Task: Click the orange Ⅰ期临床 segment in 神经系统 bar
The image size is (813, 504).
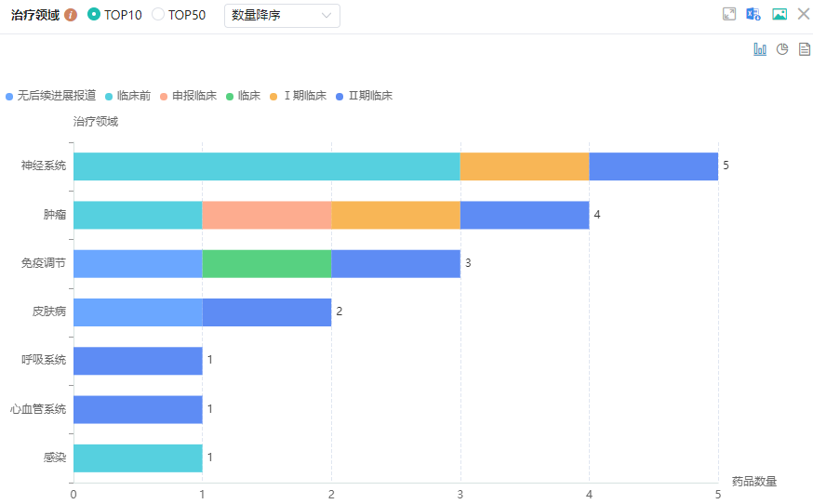Action: tap(525, 166)
